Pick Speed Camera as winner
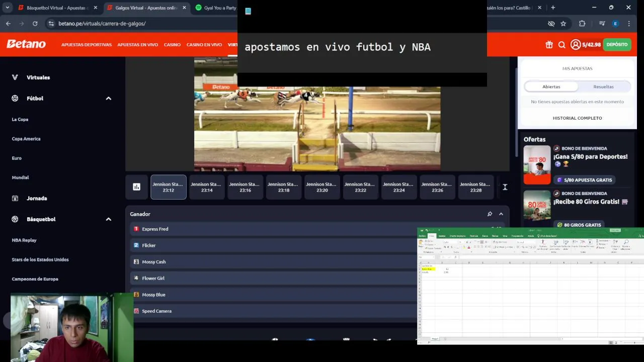The height and width of the screenshot is (362, 644). pos(274,311)
